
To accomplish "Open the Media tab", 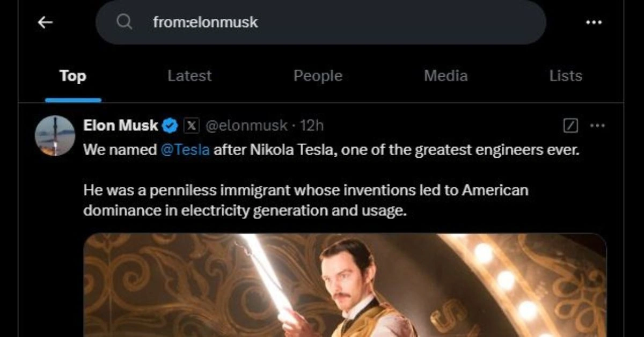I will click(445, 76).
